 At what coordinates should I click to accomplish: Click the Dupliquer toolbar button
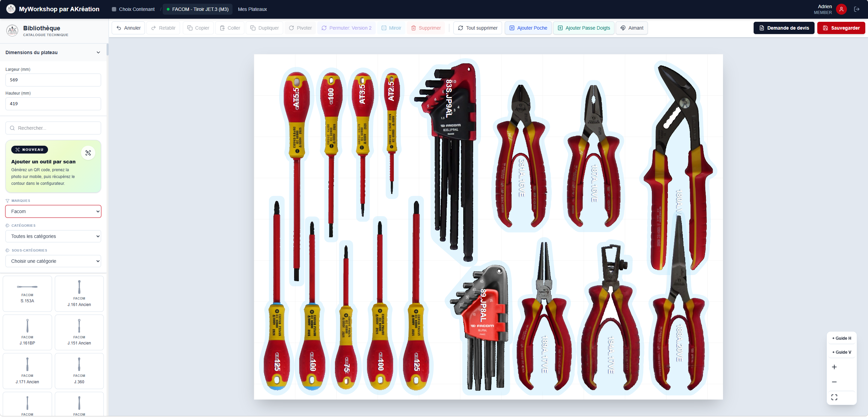point(264,28)
